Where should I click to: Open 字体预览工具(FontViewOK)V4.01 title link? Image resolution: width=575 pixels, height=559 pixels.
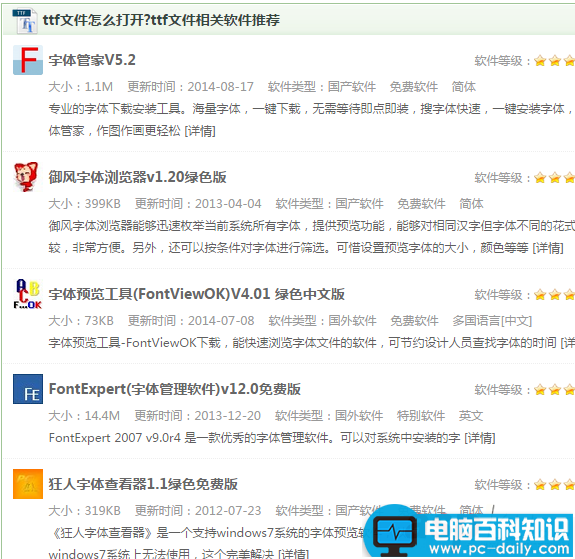point(197,294)
